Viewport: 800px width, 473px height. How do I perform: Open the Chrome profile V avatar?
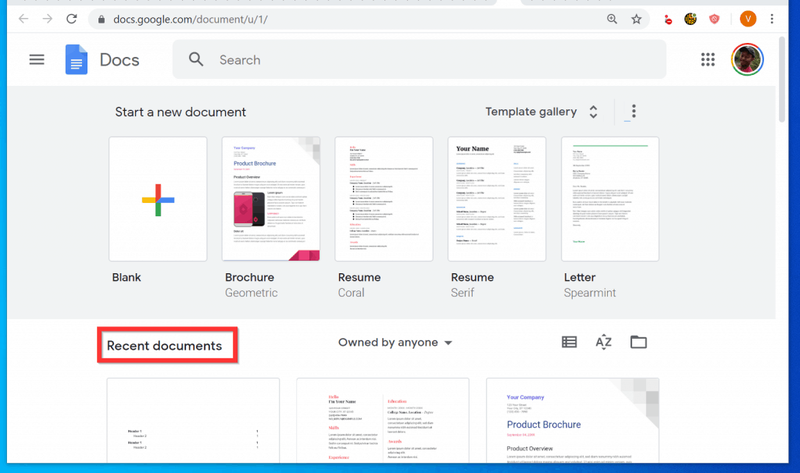tap(748, 19)
